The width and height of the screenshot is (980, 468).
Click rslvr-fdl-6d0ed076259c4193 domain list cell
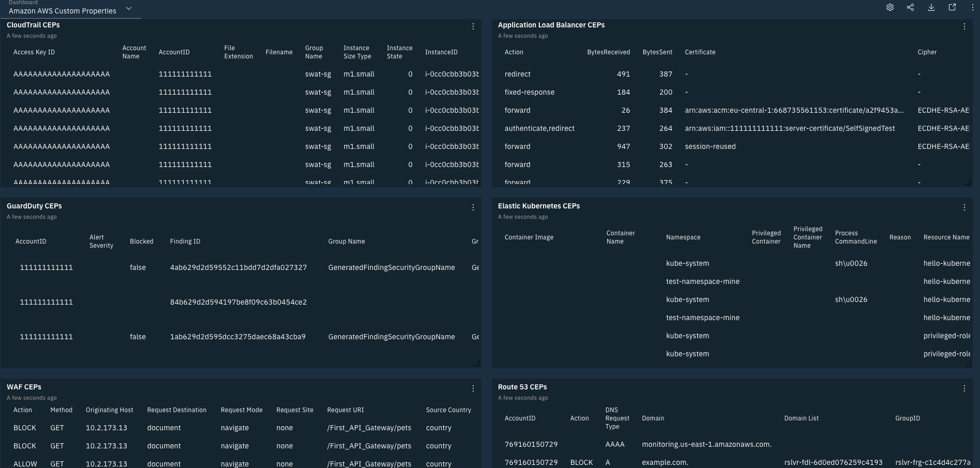833,462
